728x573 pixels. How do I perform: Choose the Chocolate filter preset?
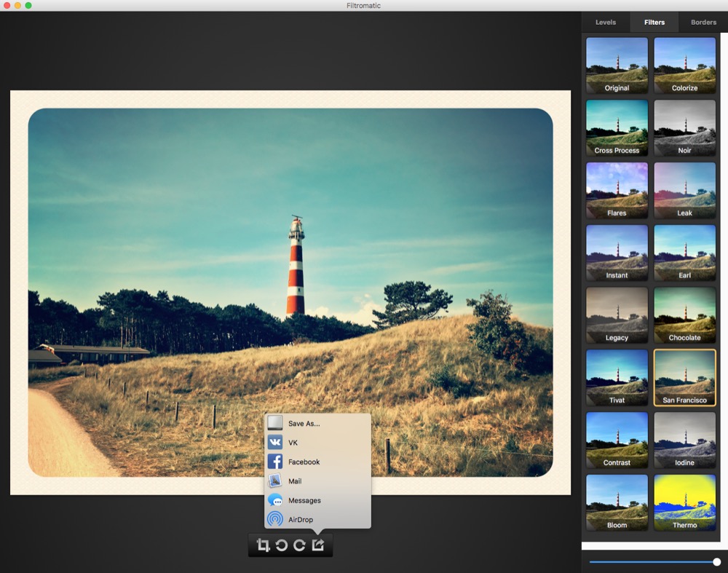tap(684, 315)
